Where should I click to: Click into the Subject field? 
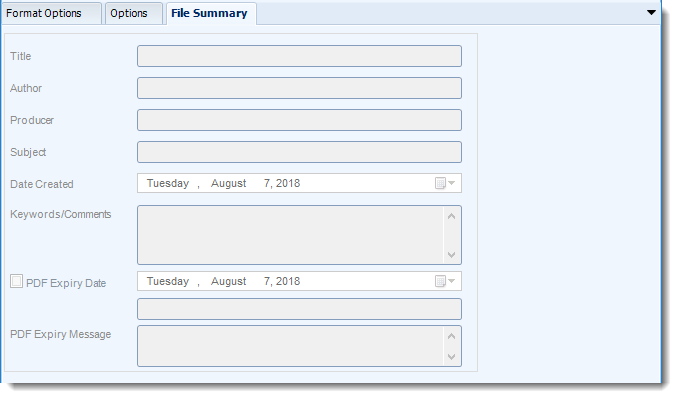pos(299,152)
